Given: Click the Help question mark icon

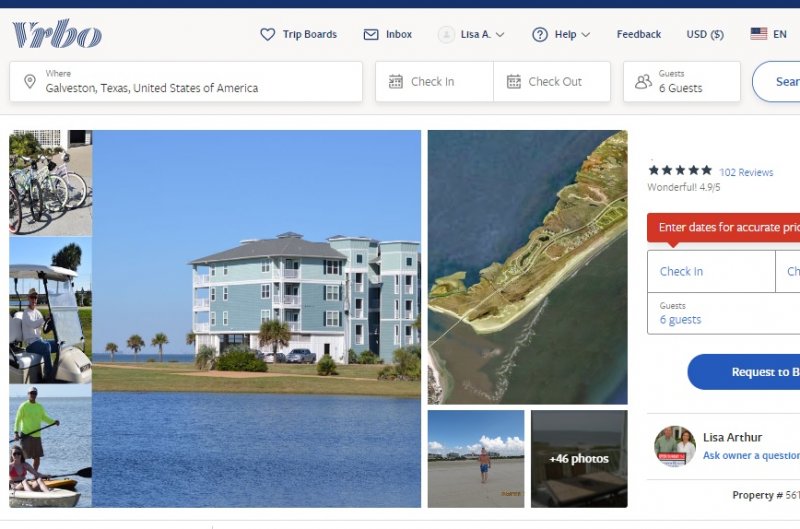Looking at the screenshot, I should click(x=540, y=34).
